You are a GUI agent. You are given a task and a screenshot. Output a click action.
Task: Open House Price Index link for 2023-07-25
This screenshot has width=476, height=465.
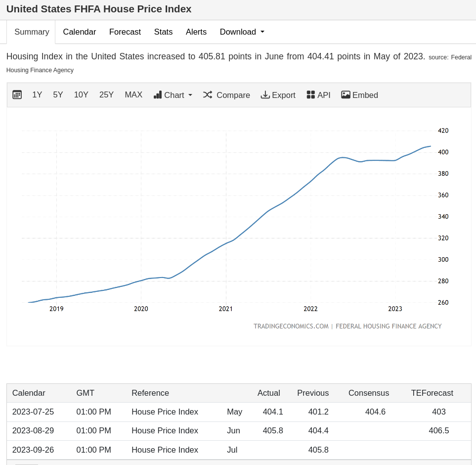click(165, 412)
